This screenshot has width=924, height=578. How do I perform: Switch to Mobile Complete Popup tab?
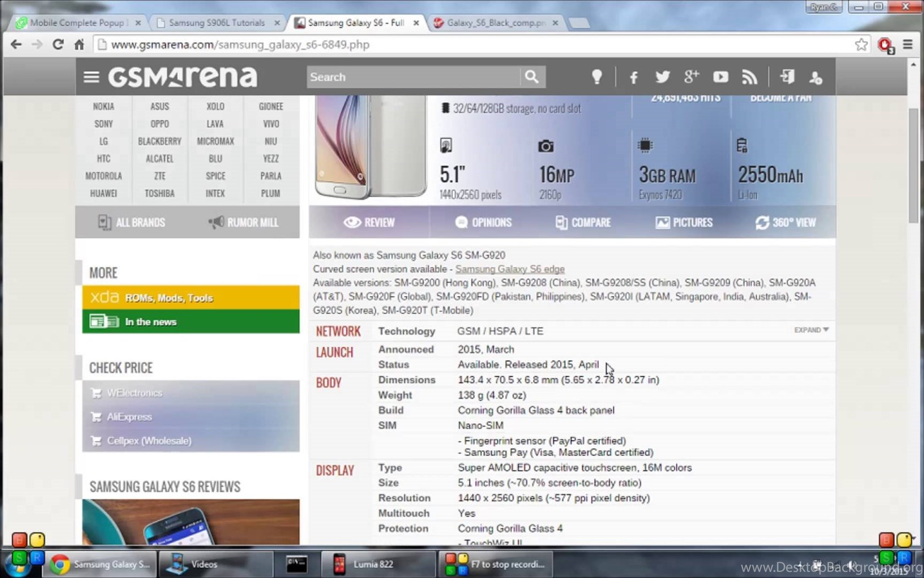click(x=77, y=23)
